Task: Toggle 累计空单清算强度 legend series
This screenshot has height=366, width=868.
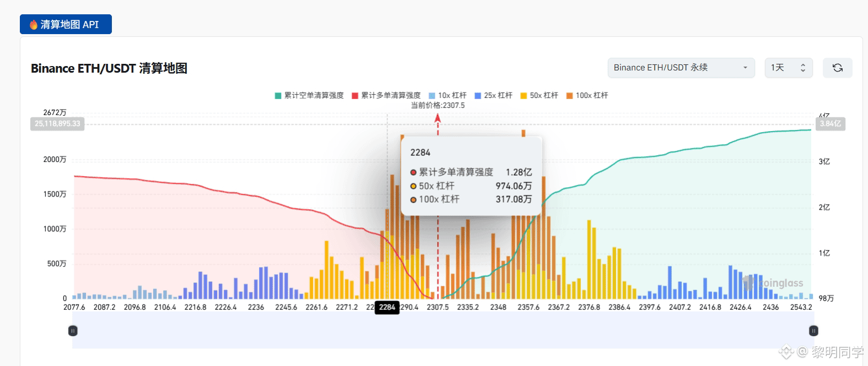Action: click(309, 95)
